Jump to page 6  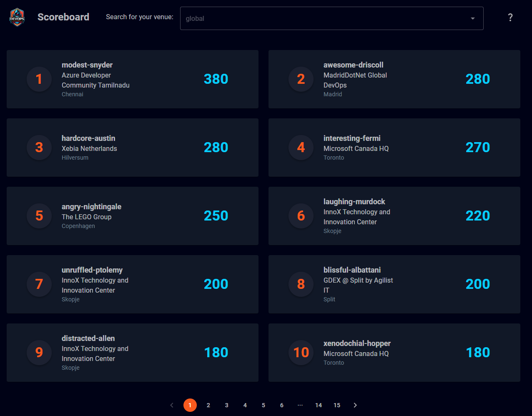click(282, 405)
